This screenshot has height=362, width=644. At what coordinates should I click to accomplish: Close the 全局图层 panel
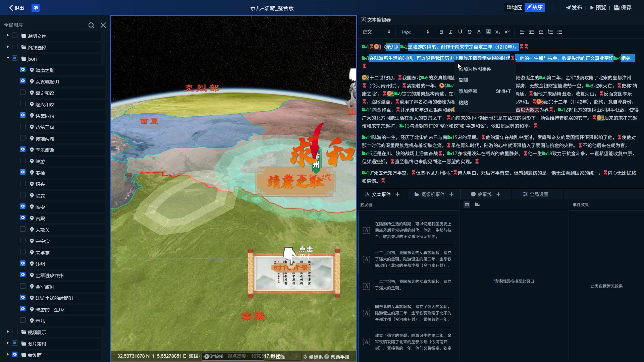click(x=103, y=25)
